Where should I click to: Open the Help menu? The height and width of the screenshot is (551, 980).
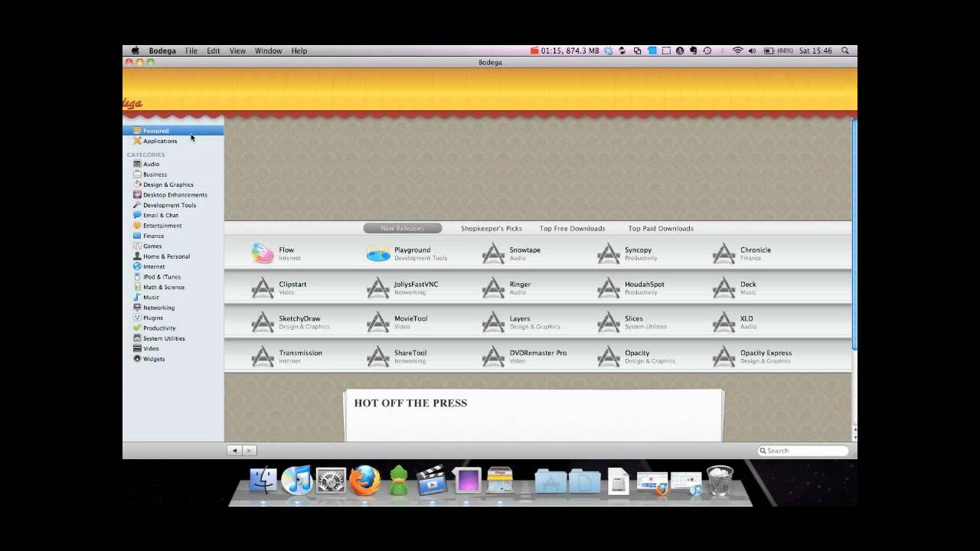pyautogui.click(x=299, y=51)
